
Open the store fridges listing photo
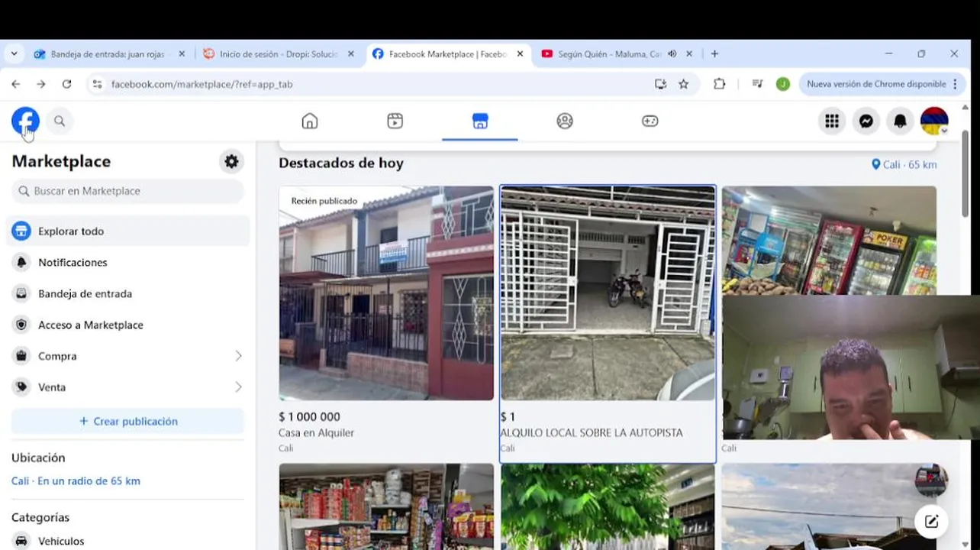pyautogui.click(x=829, y=240)
